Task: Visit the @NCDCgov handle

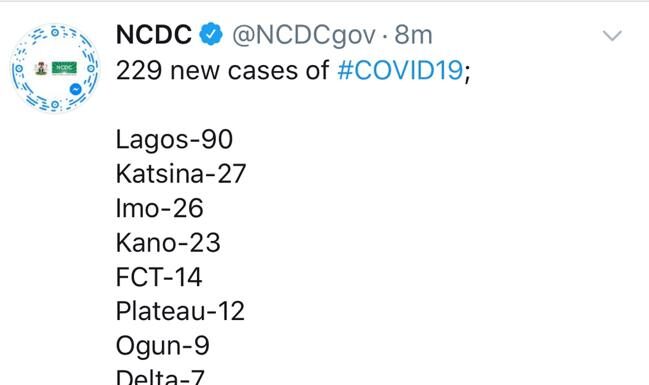Action: tap(303, 35)
